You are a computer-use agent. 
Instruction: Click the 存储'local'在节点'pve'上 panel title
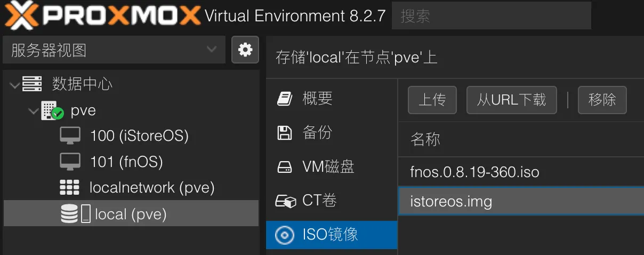(357, 57)
